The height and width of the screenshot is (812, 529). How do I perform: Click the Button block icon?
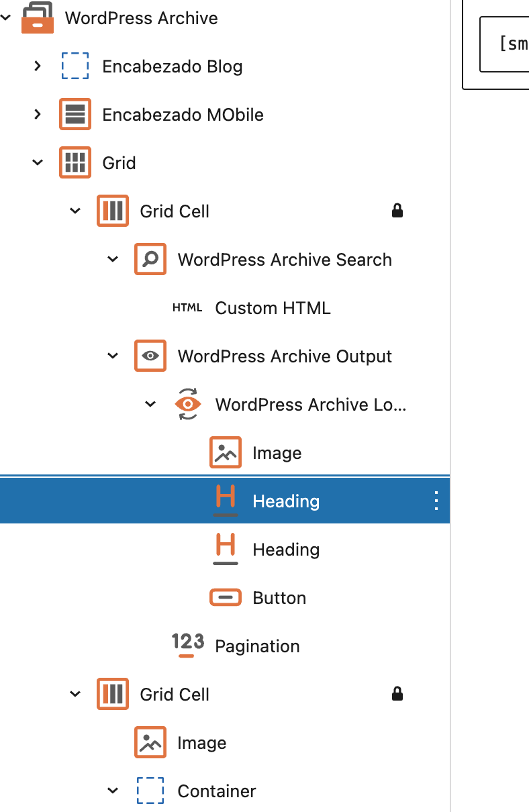[x=226, y=598]
